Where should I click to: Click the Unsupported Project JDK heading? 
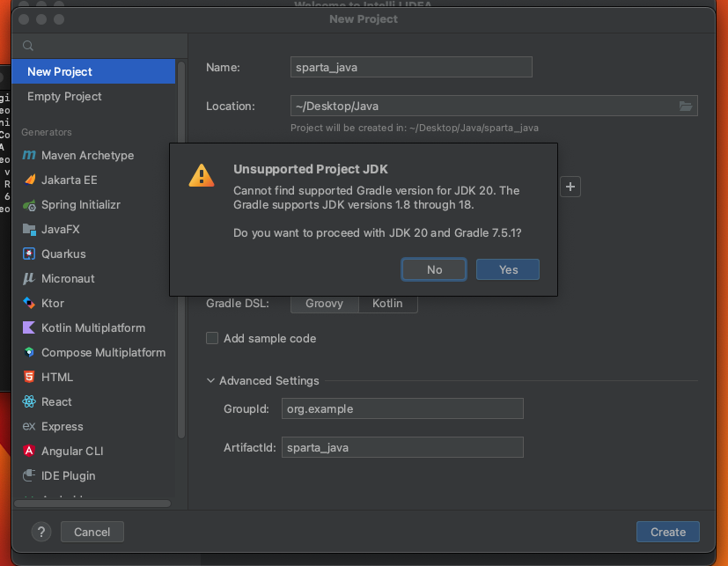point(311,169)
